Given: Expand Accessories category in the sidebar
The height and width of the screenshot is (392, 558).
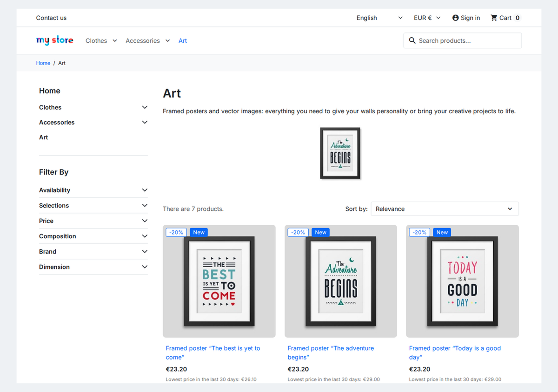Looking at the screenshot, I should click(x=145, y=122).
